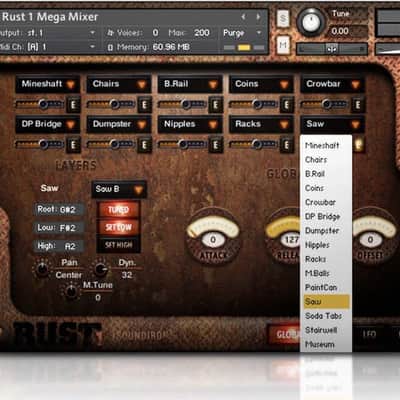
Task: Click the GLOBAL tab button
Action: 284,334
